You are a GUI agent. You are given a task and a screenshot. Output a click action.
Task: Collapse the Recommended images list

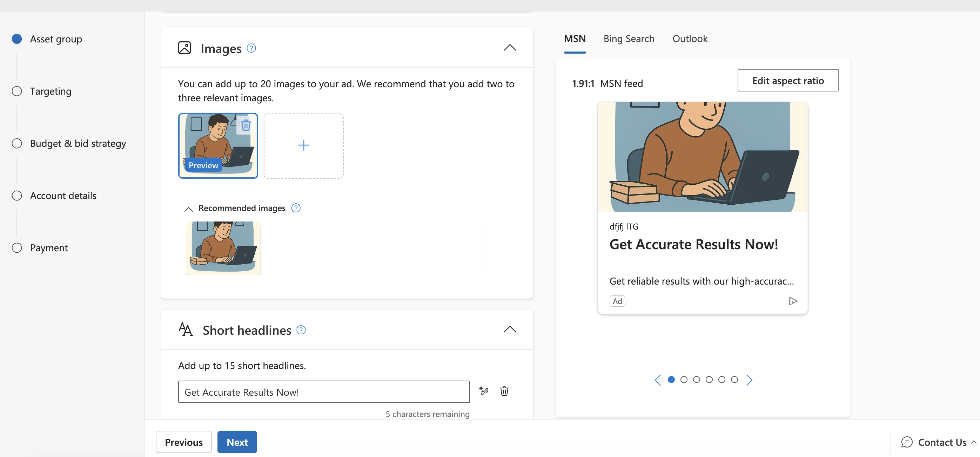(188, 209)
